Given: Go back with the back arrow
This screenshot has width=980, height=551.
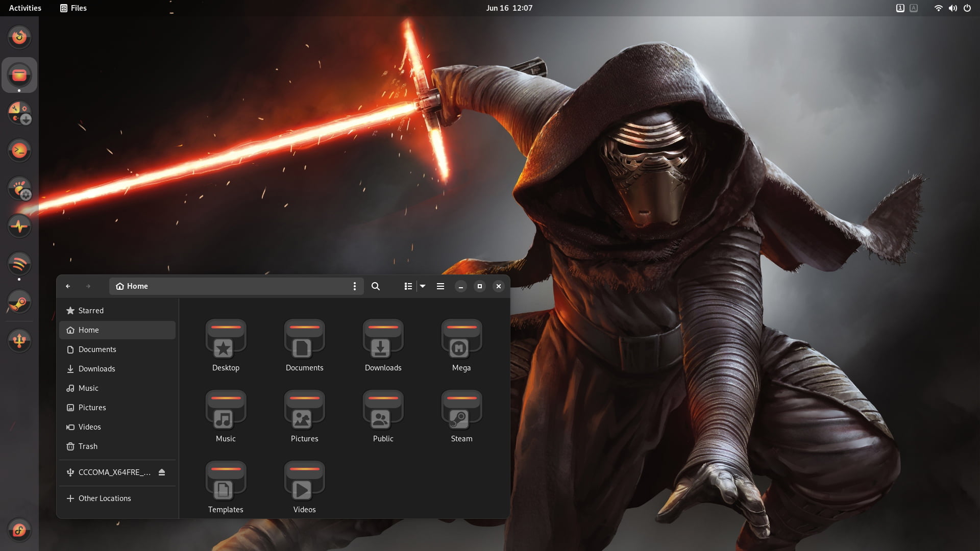Looking at the screenshot, I should [68, 286].
